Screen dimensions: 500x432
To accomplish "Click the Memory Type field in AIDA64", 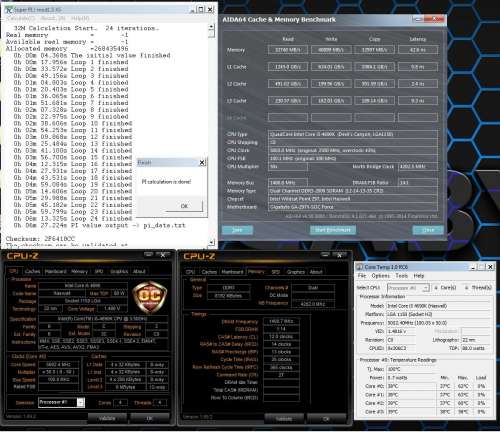I will coord(353,191).
